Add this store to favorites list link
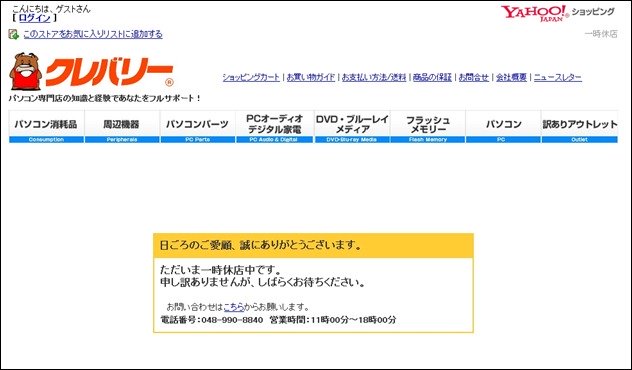This screenshot has height=370, width=632. point(93,34)
